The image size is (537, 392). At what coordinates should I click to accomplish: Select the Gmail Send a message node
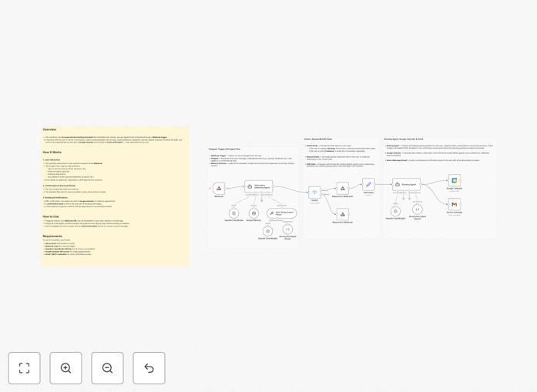454,204
